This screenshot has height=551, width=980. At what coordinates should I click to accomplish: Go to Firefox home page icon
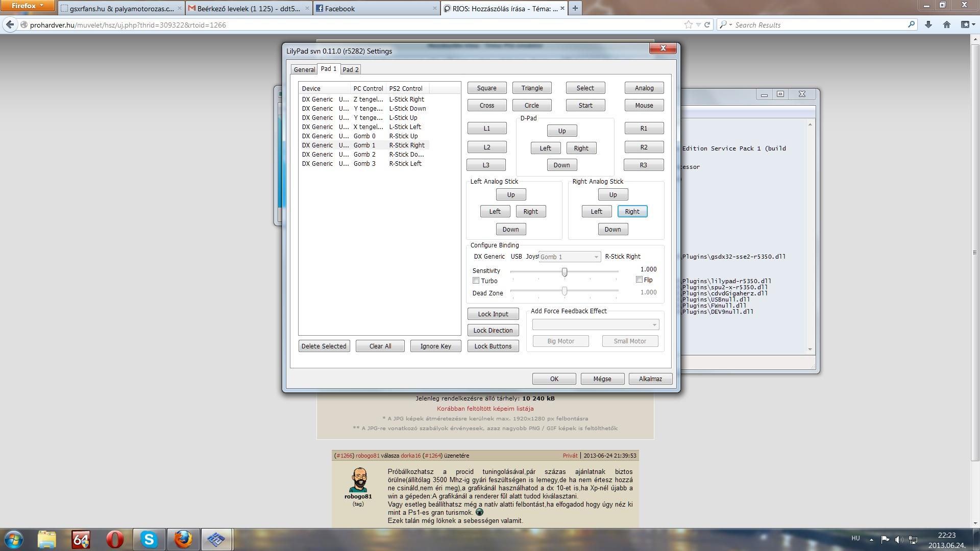pyautogui.click(x=946, y=24)
